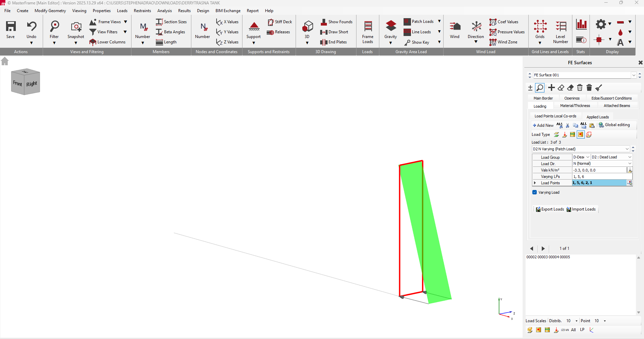Open the FE Surface 001 dropdown
The image size is (644, 339).
[634, 75]
